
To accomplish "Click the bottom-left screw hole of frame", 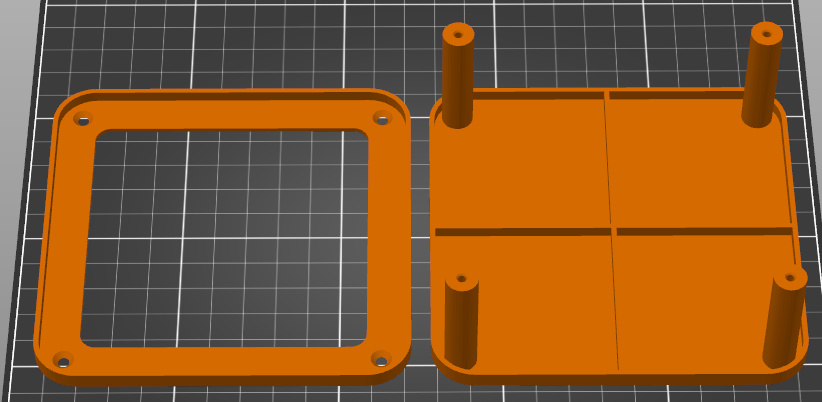I will tap(62, 359).
